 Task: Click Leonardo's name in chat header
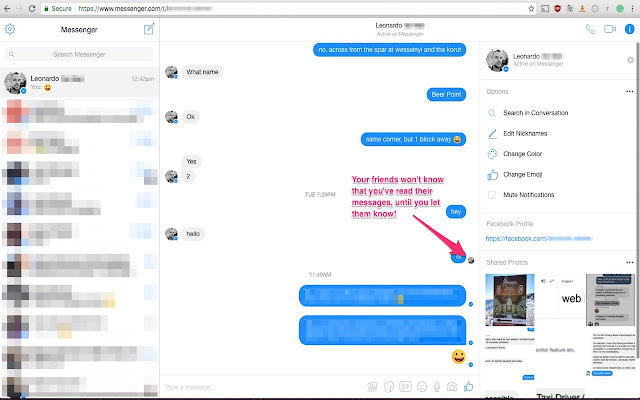pos(400,26)
